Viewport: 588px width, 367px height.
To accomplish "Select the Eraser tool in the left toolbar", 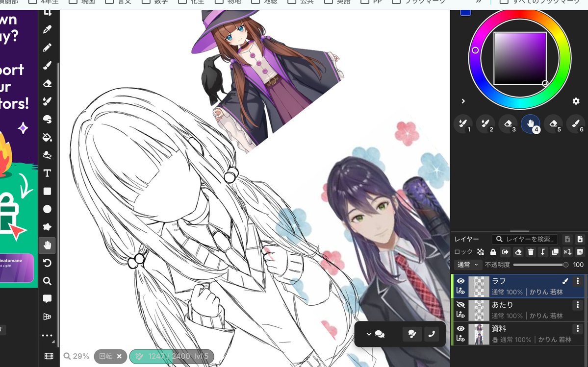I will 47,83.
